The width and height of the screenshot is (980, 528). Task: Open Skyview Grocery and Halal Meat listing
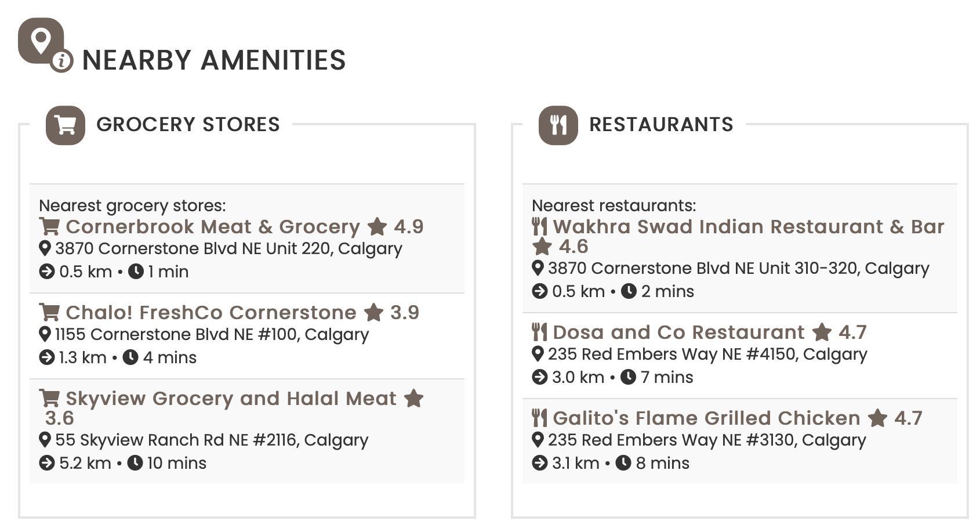point(231,399)
